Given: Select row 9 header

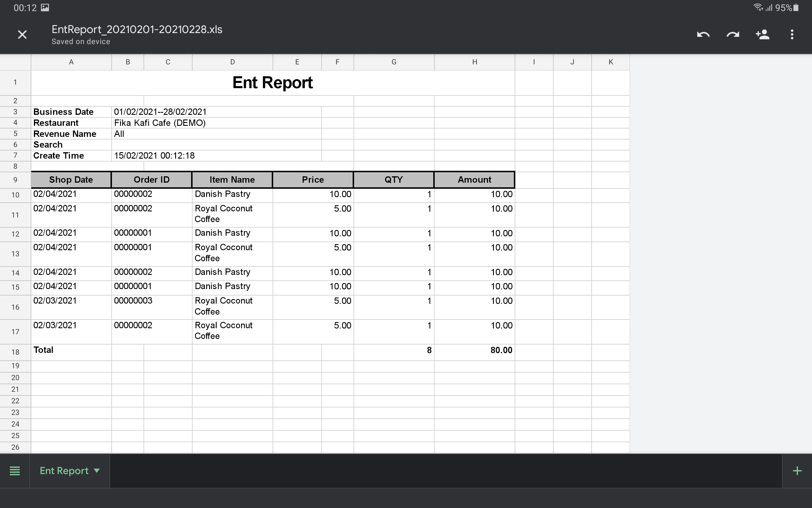Looking at the screenshot, I should point(15,180).
